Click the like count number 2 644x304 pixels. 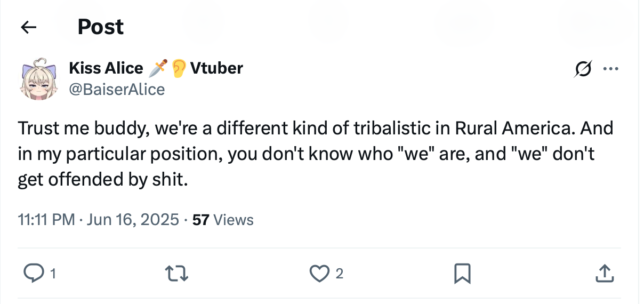(x=340, y=274)
